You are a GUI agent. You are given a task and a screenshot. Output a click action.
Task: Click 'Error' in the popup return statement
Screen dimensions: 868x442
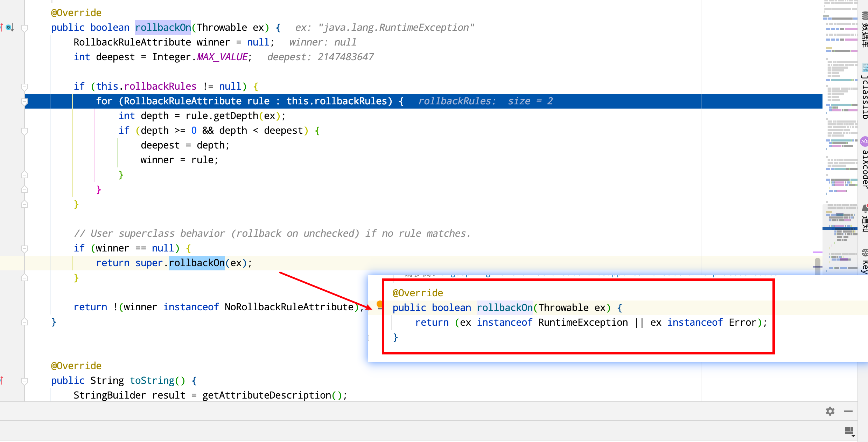click(x=743, y=322)
